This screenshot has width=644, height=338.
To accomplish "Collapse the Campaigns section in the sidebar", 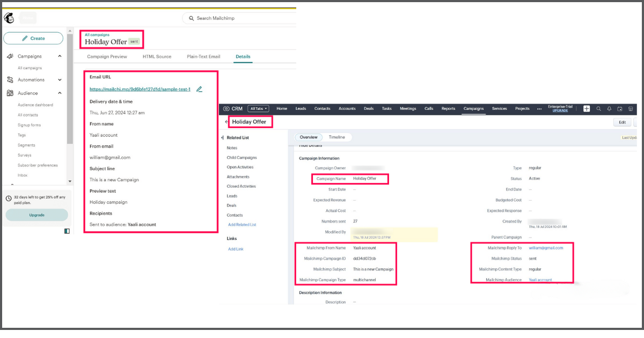I will point(60,56).
